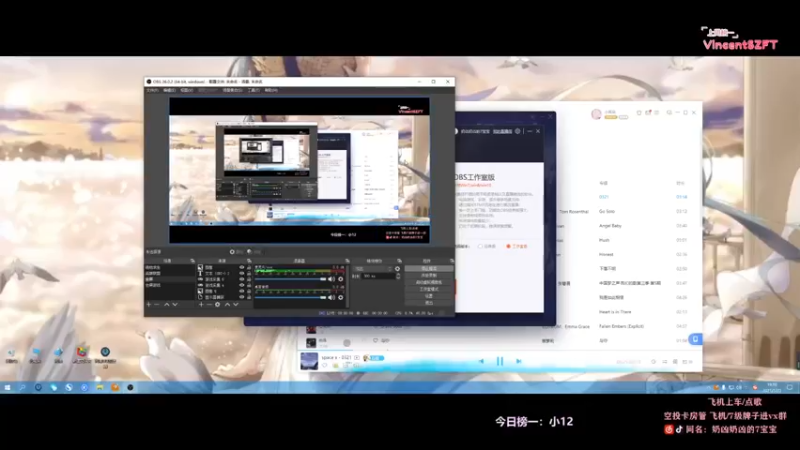Image resolution: width=800 pixels, height=450 pixels.
Task: Open the OBS icon on the taskbar
Action: (x=130, y=388)
